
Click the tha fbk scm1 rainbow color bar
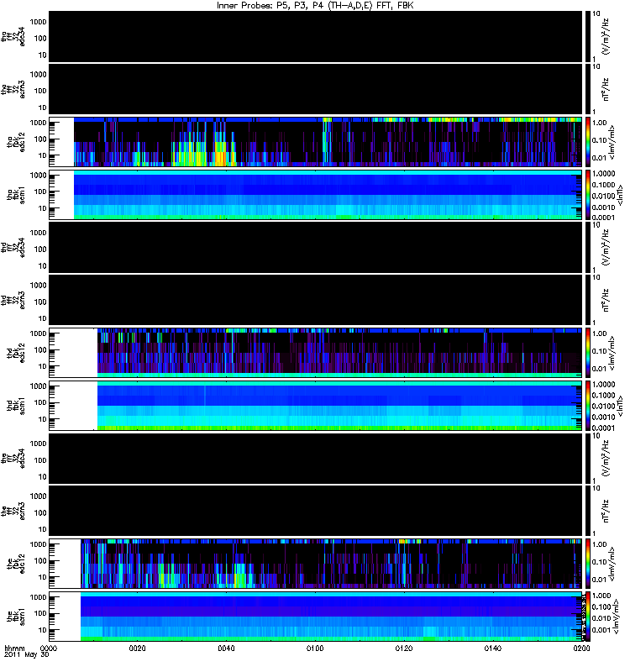click(587, 195)
